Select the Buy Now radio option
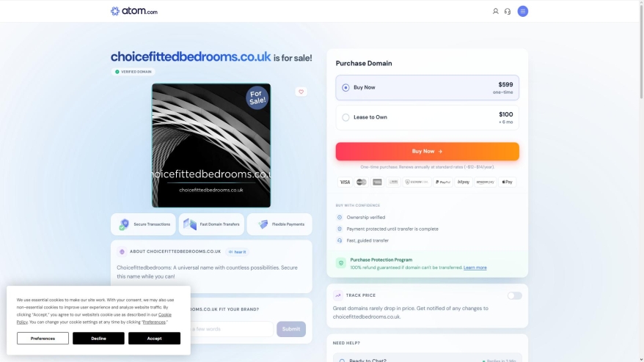 point(345,87)
